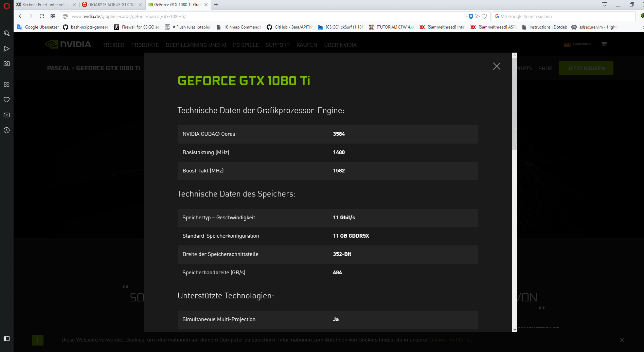Click the specs dialog scrollbar down arrow
Image resolution: width=644 pixels, height=352 pixels.
[515, 329]
